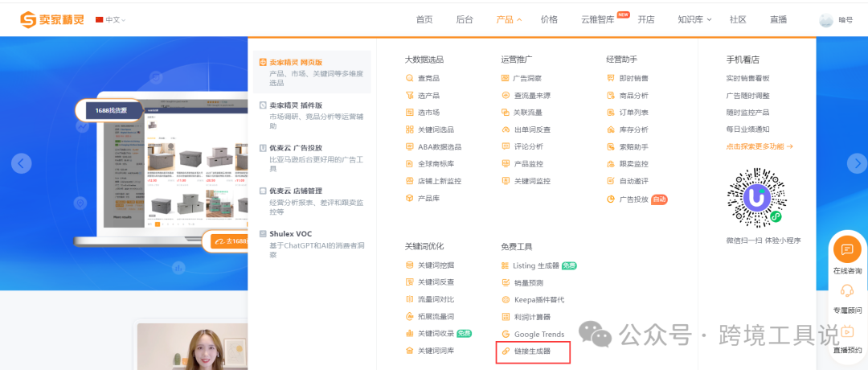Expand the 知识库 dropdown menu

coord(694,19)
